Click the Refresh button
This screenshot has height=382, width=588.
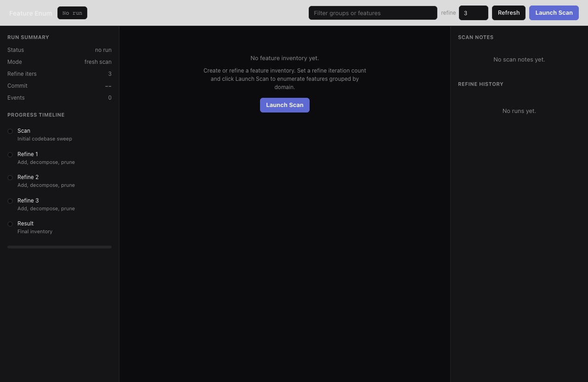pos(509,13)
